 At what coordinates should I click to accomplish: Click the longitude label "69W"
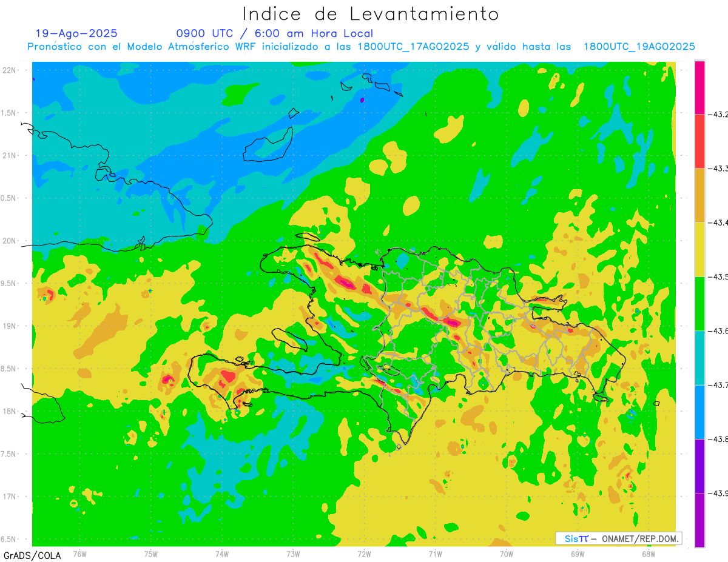pos(578,554)
